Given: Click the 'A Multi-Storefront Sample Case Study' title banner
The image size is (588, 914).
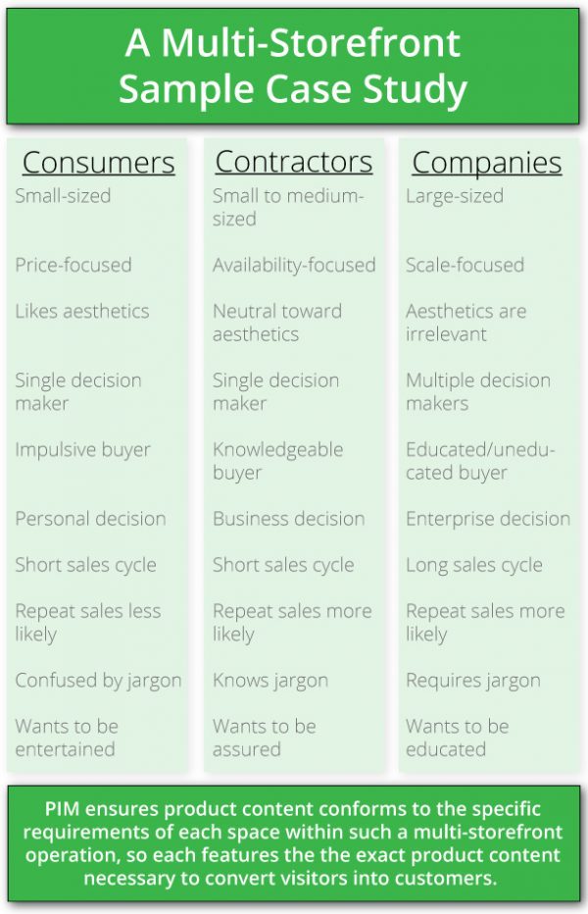Looking at the screenshot, I should [293, 66].
